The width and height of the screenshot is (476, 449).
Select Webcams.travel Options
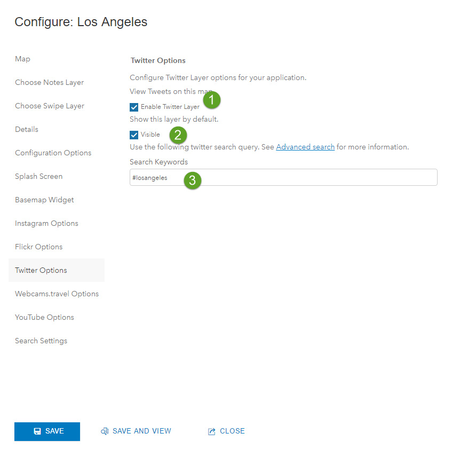(57, 294)
